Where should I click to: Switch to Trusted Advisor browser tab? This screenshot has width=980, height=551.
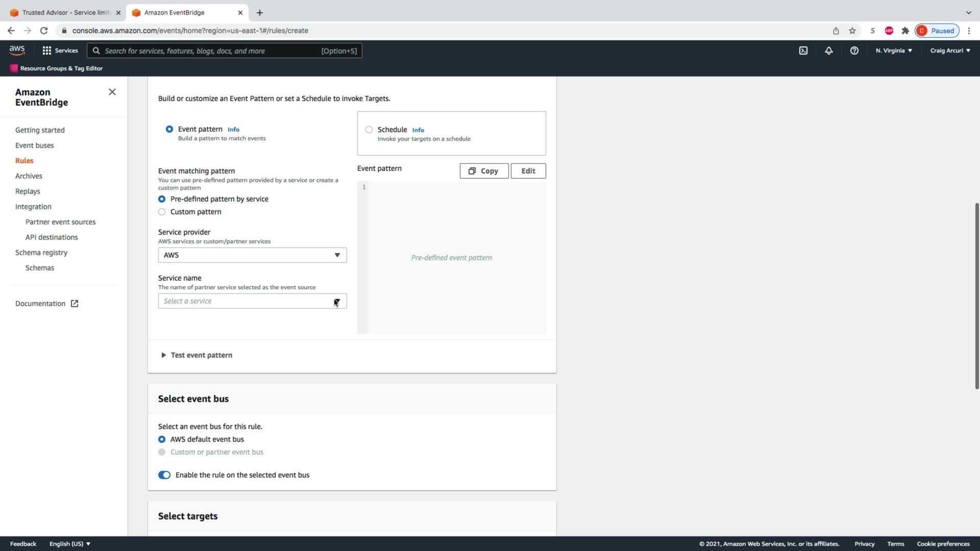(66, 12)
